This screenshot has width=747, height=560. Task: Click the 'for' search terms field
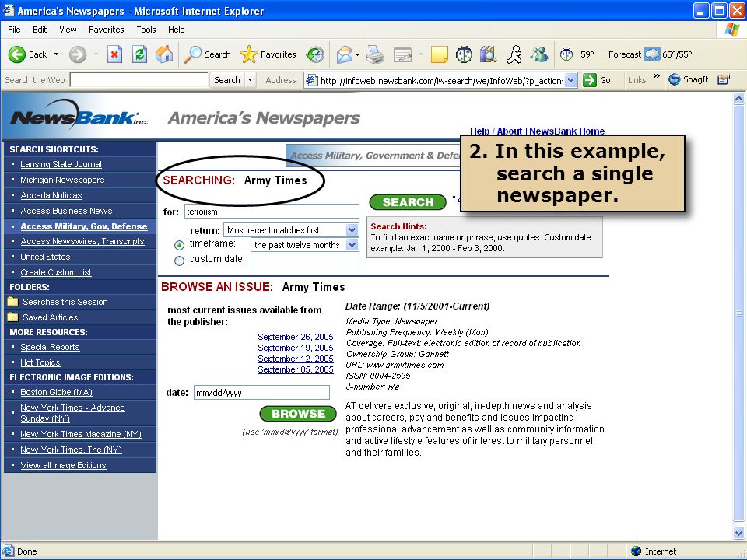pos(272,212)
